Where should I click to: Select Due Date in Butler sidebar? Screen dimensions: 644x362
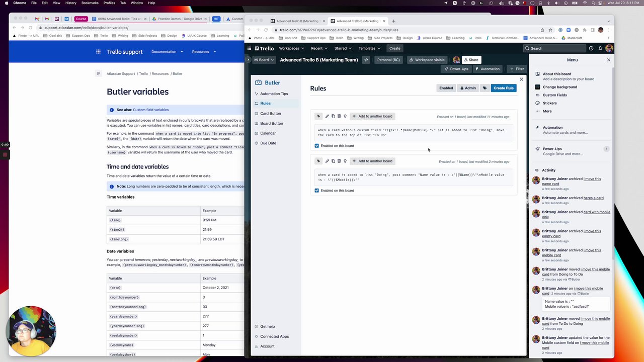(x=268, y=143)
